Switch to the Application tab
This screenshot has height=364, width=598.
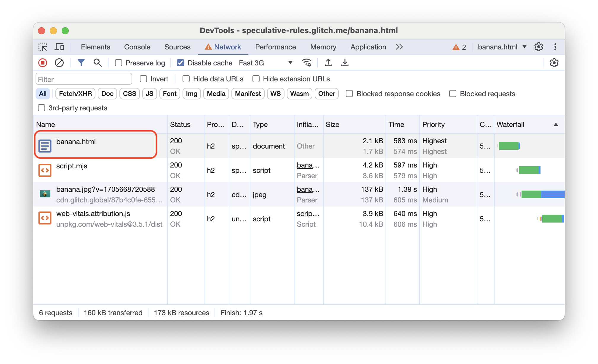pyautogui.click(x=368, y=46)
